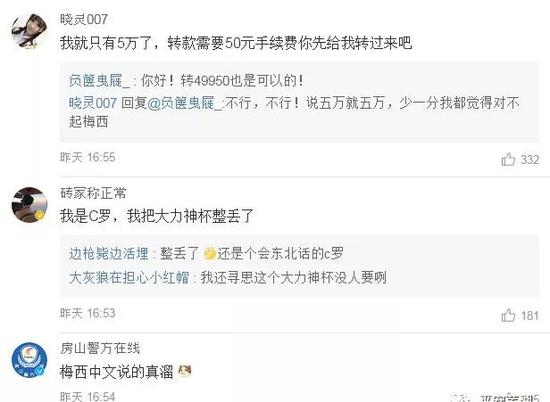Image resolution: width=550 pixels, height=402 pixels.
Task: Click @负箧曳屣_ mention in reply
Action: tap(185, 103)
